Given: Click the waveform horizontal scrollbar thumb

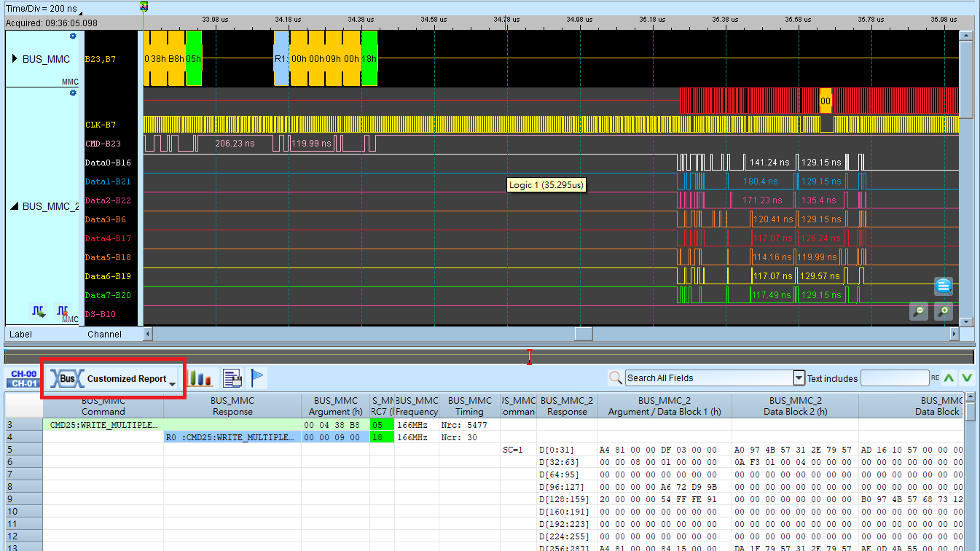Looking at the screenshot, I should [x=584, y=334].
